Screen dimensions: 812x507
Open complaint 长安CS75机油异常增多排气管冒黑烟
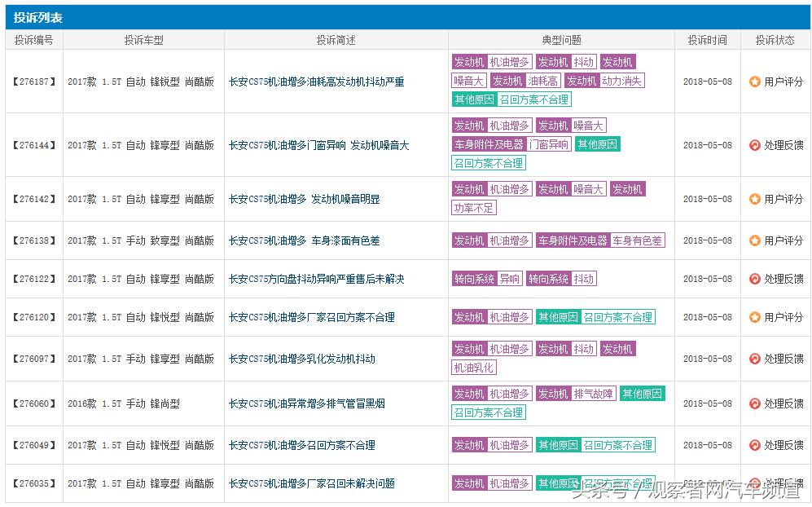click(307, 403)
